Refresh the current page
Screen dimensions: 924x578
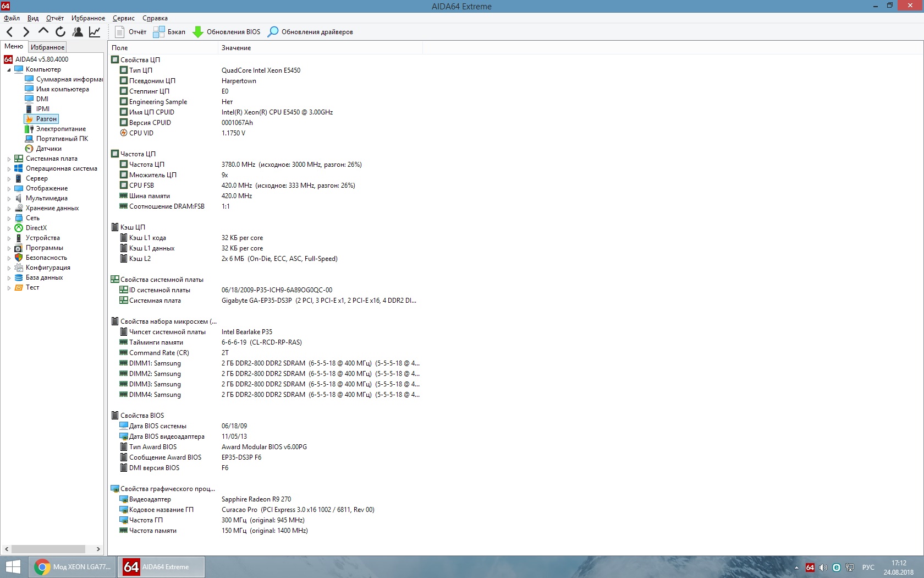[61, 32]
